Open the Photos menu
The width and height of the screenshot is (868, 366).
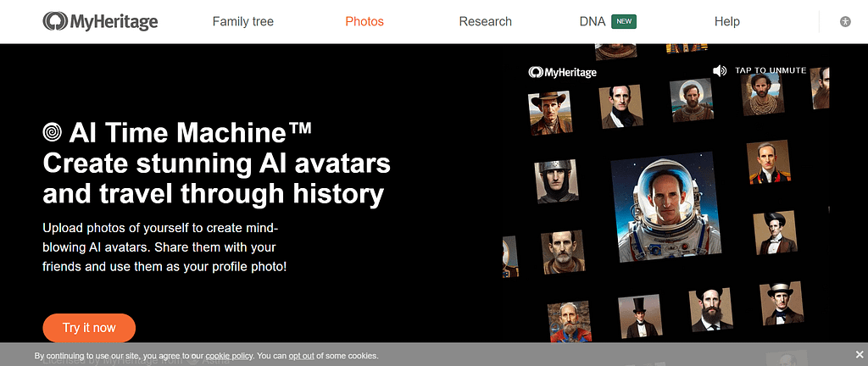(364, 21)
